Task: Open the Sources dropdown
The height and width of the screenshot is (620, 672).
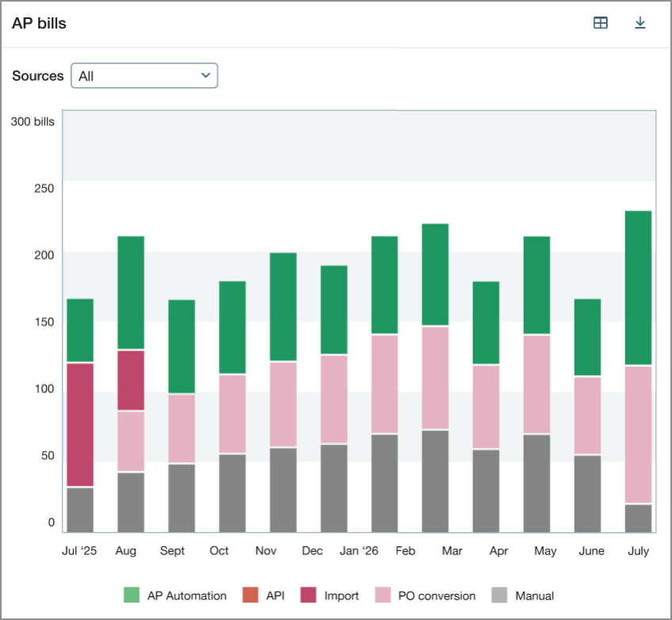Action: [143, 75]
